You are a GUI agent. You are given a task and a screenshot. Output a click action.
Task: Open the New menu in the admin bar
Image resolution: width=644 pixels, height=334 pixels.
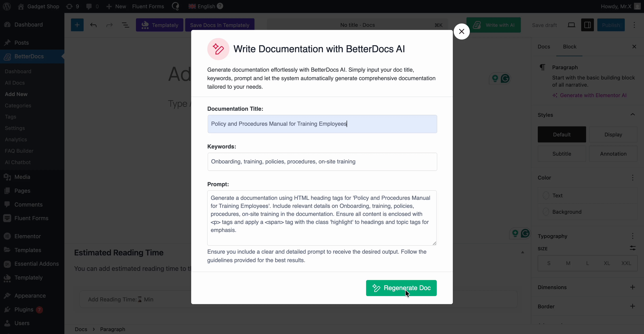pyautogui.click(x=116, y=6)
